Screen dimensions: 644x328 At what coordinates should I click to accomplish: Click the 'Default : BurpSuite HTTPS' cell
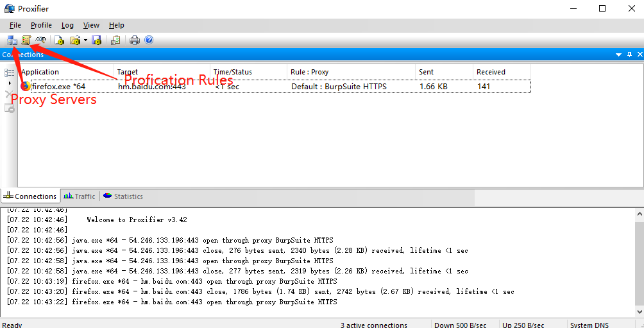[x=339, y=86]
